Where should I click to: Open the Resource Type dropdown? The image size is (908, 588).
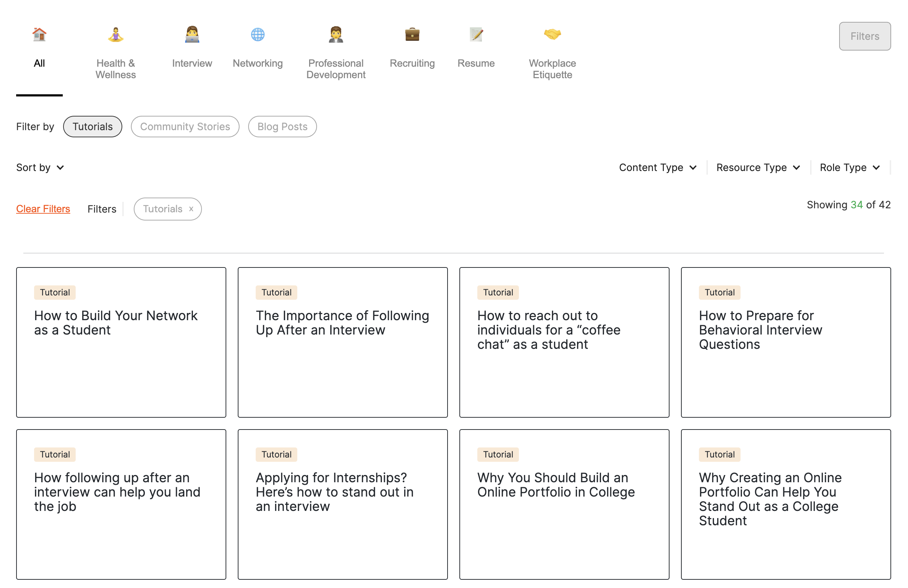[x=758, y=167]
